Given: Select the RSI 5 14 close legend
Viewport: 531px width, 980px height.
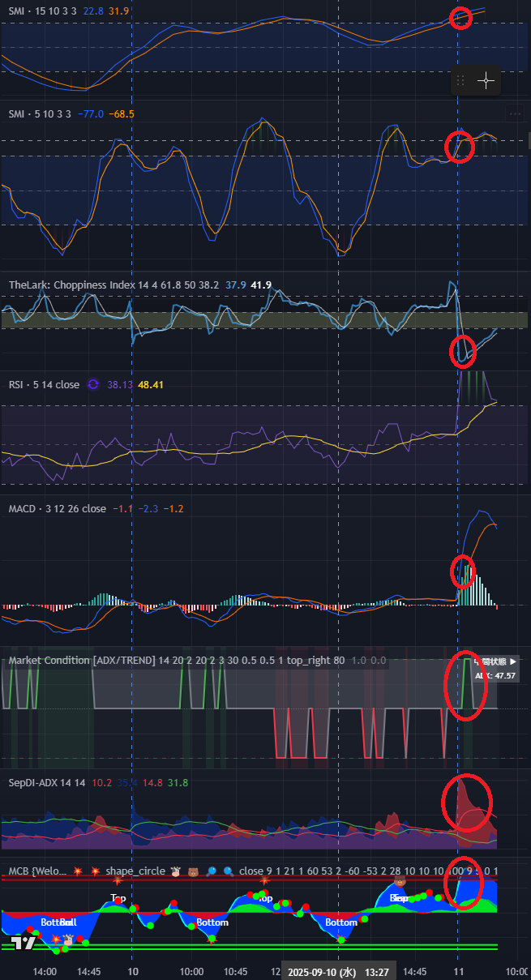Looking at the screenshot, I should 44,384.
